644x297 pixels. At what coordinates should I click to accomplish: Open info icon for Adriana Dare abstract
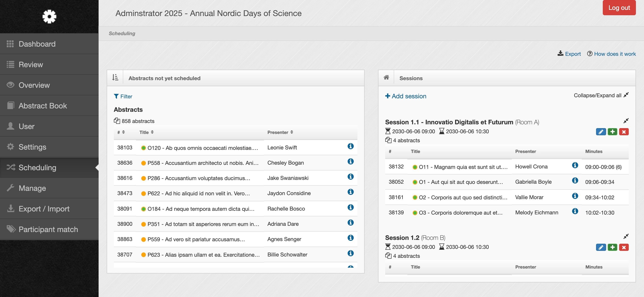[x=350, y=223]
